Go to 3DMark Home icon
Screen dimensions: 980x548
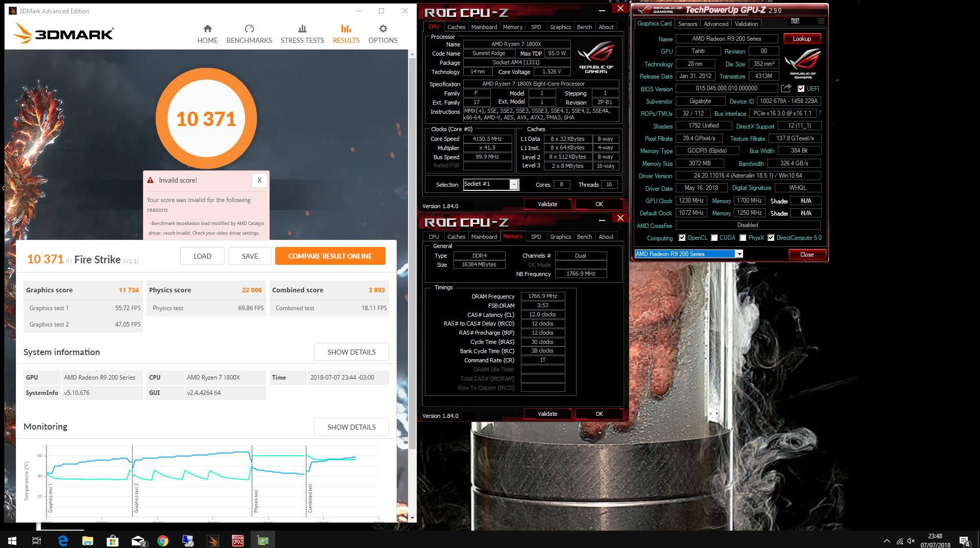pos(207,29)
